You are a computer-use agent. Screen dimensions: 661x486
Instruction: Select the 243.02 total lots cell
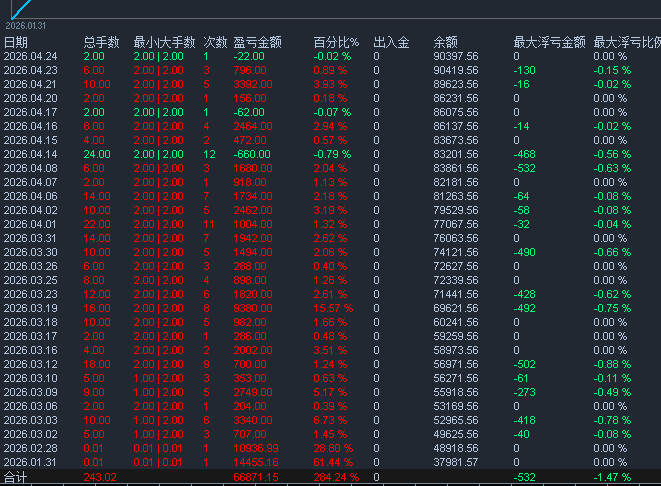pos(100,478)
